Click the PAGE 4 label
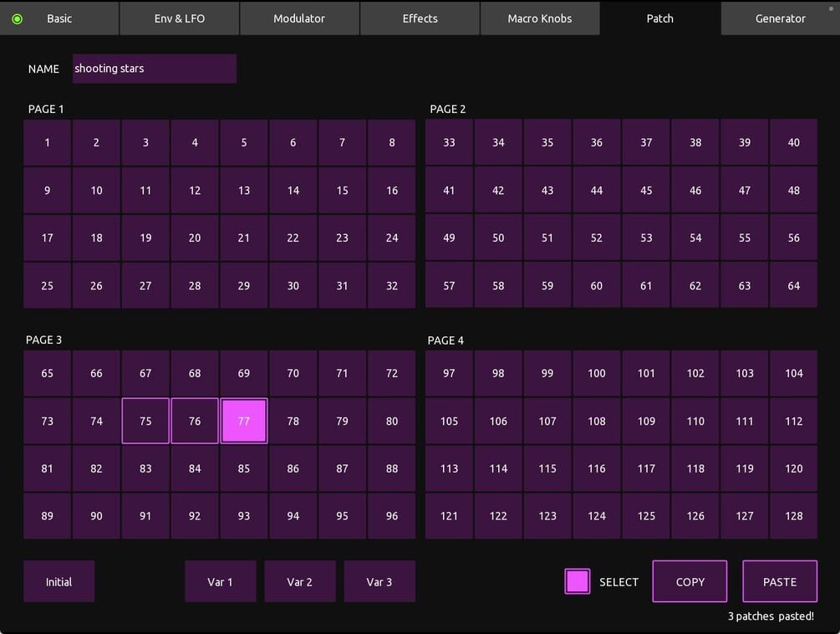 point(445,340)
